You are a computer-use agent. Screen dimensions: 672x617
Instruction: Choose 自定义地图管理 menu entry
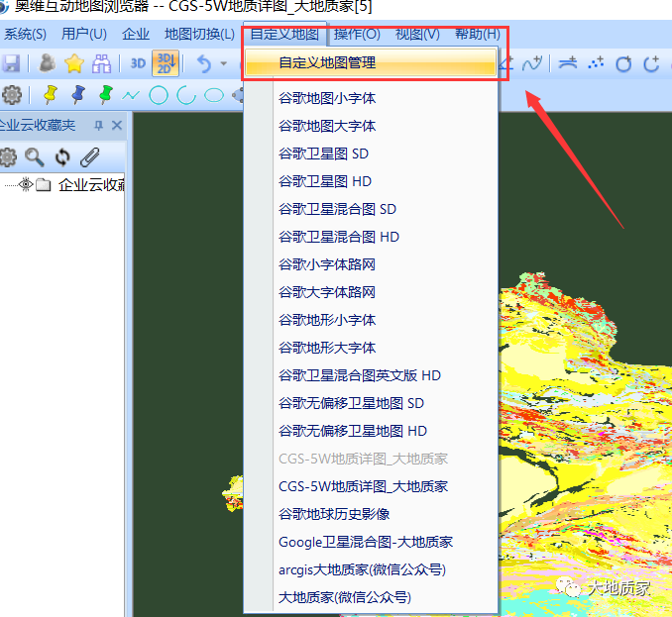(x=371, y=62)
